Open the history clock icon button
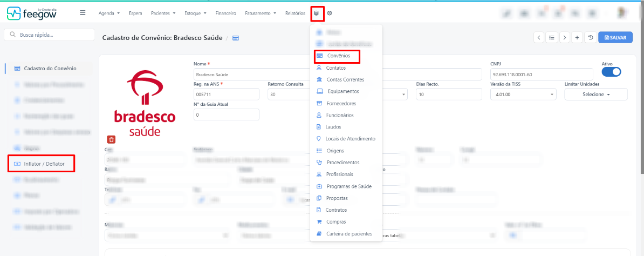The image size is (644, 256). [x=590, y=37]
